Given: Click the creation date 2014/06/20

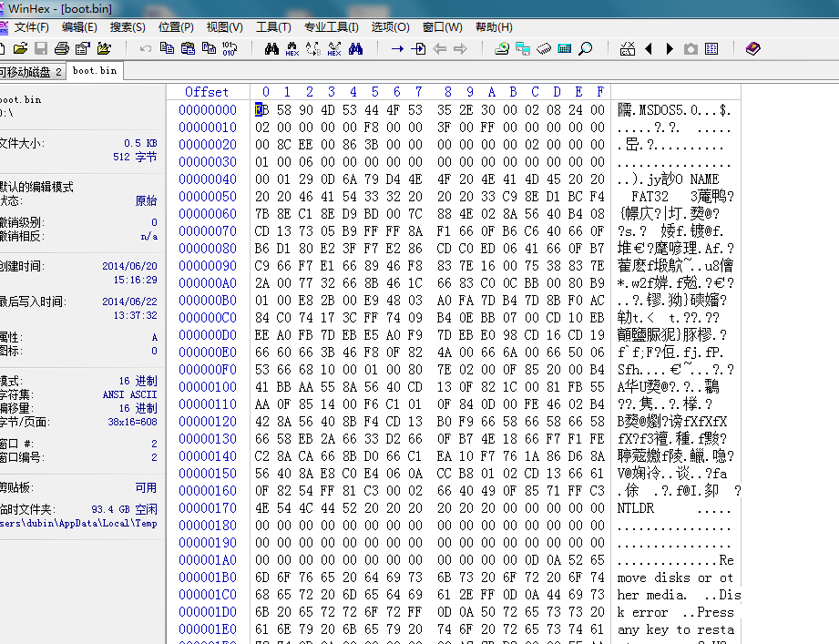Looking at the screenshot, I should point(129,266).
